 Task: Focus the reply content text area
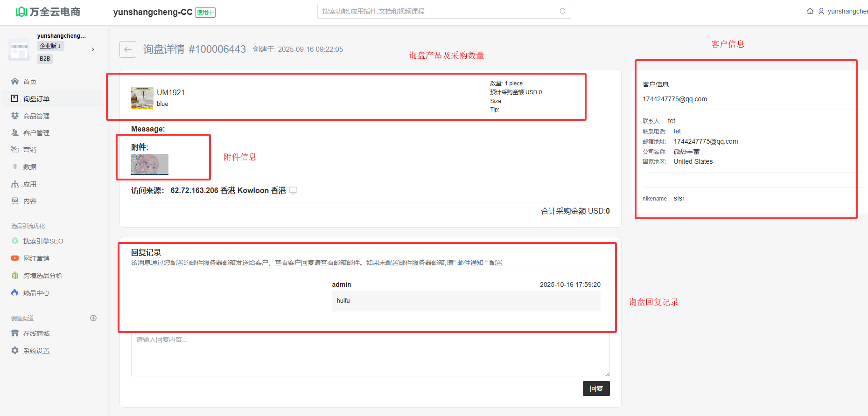370,354
